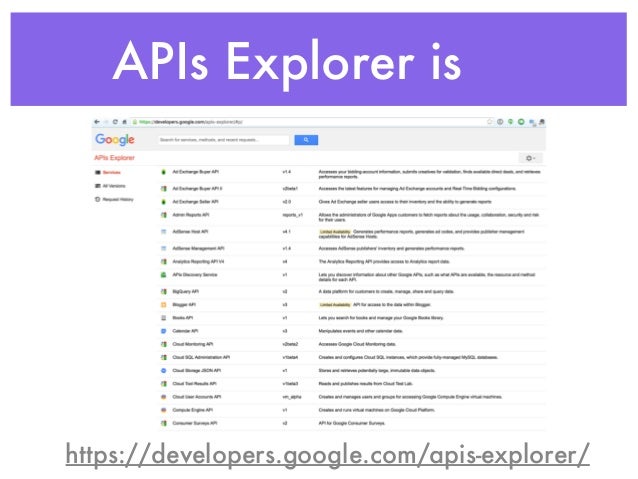Click Limited Availability badge in Blogger row
The image size is (638, 479).
335,305
